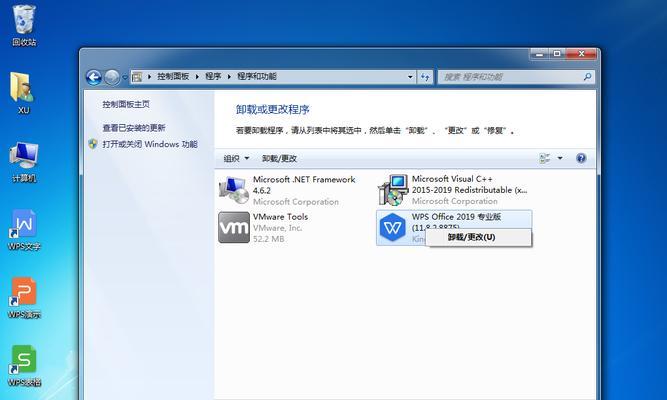The image size is (667, 400).
Task: Select the XU user folder icon
Action: point(23,92)
